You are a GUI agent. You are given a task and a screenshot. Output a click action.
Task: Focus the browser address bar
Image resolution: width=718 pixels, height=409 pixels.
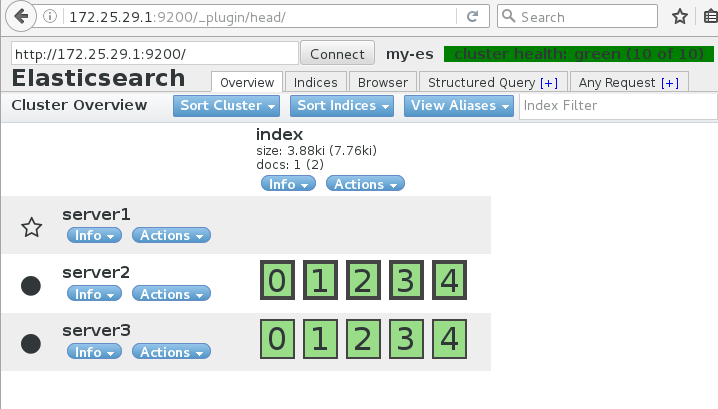[x=261, y=17]
